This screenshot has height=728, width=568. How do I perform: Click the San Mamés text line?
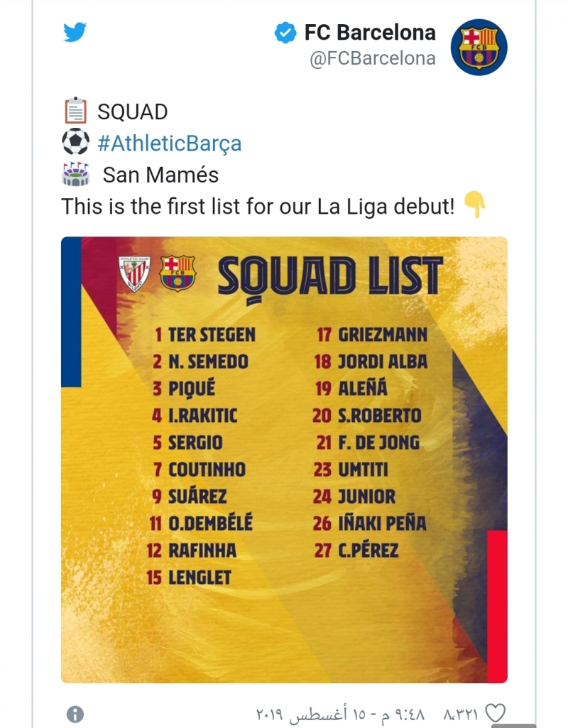click(160, 175)
